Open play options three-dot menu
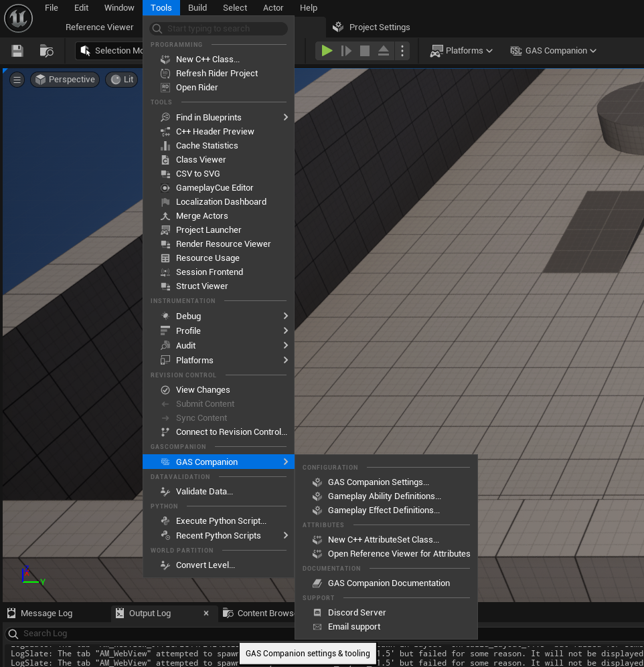644x667 pixels. tap(402, 51)
